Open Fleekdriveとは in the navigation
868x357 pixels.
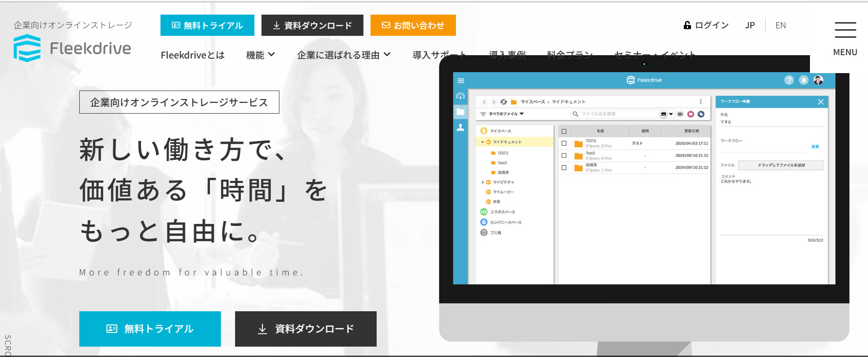point(193,55)
